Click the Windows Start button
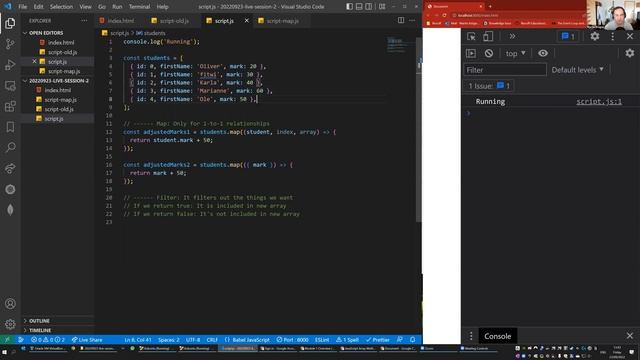Screen dimensions: 640x360 [5, 352]
